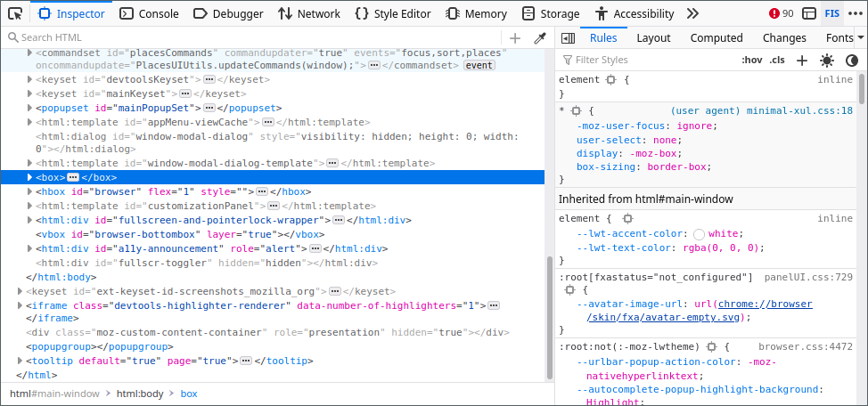Image resolution: width=868 pixels, height=406 pixels.
Task: Toggle the three-pane inspector sidebar icon
Action: (x=568, y=37)
